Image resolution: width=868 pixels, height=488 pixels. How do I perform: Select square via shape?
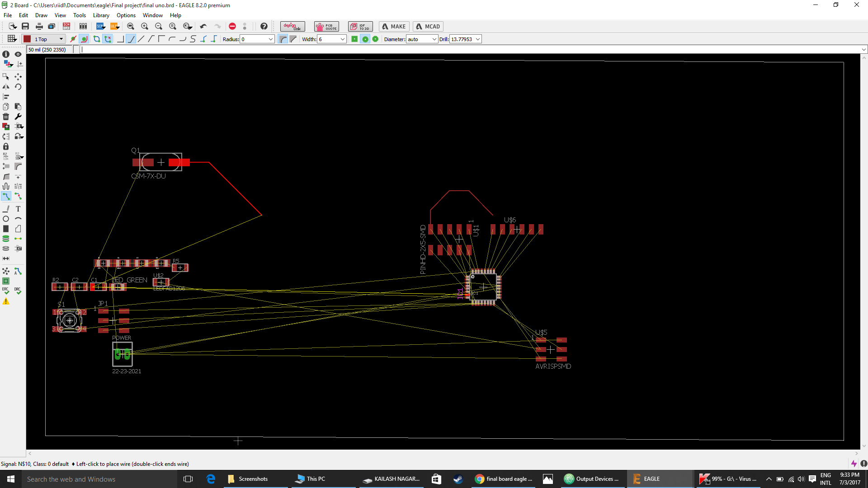coord(354,39)
